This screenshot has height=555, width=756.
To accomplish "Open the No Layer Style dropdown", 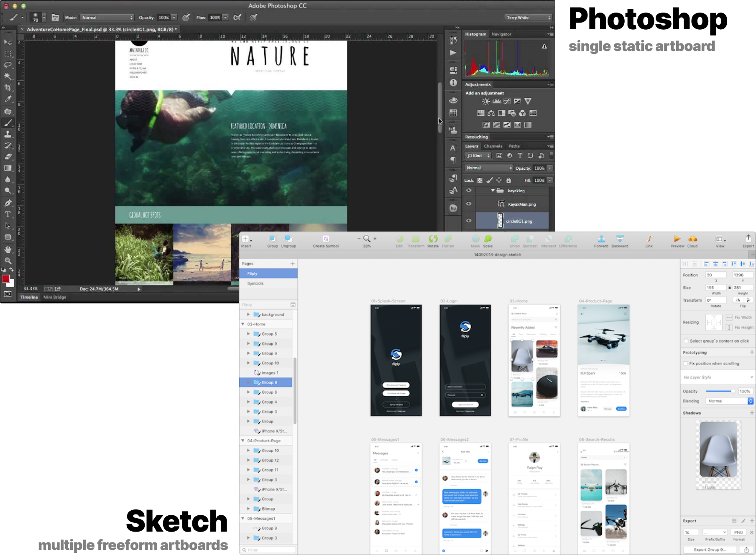I will 718,377.
